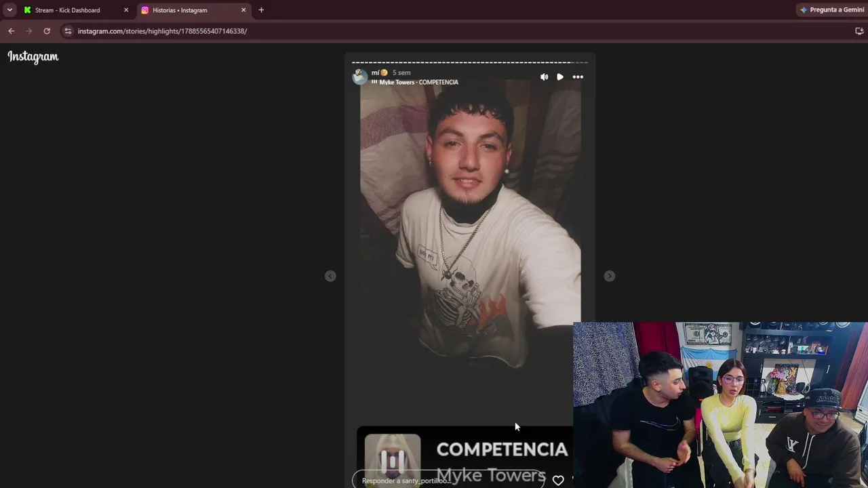
Task: Click the COMPETENCIA music sticker
Action: 465,457
